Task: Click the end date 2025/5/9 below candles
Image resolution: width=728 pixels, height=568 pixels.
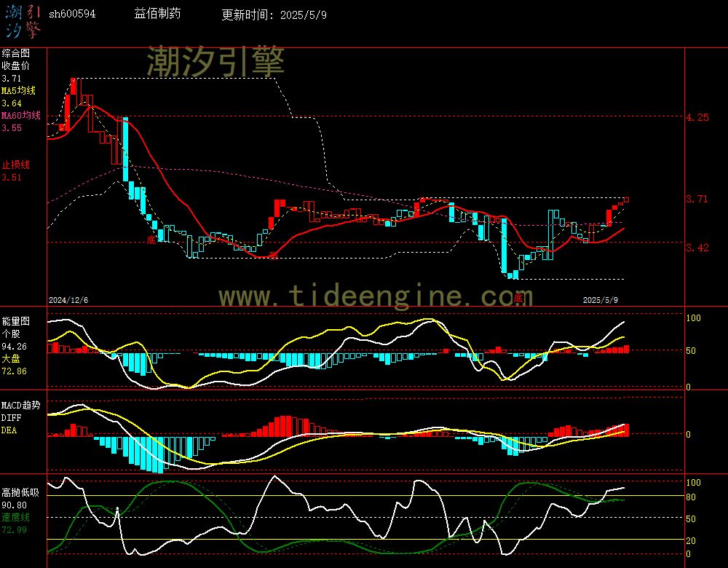Action: pos(601,300)
